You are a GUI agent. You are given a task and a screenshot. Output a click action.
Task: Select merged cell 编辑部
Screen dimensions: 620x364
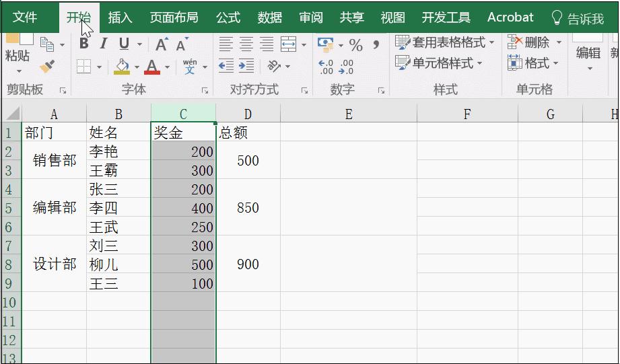click(x=54, y=207)
